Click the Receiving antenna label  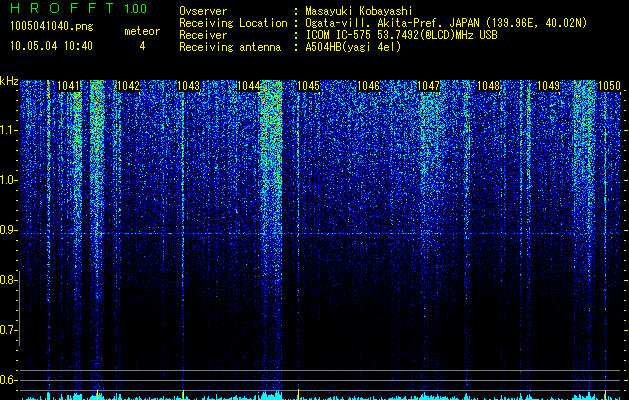click(230, 47)
